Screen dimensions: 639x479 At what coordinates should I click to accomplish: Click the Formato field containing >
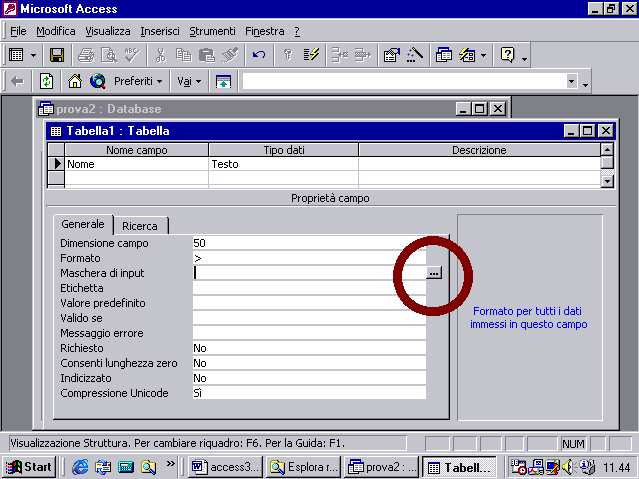click(309, 258)
